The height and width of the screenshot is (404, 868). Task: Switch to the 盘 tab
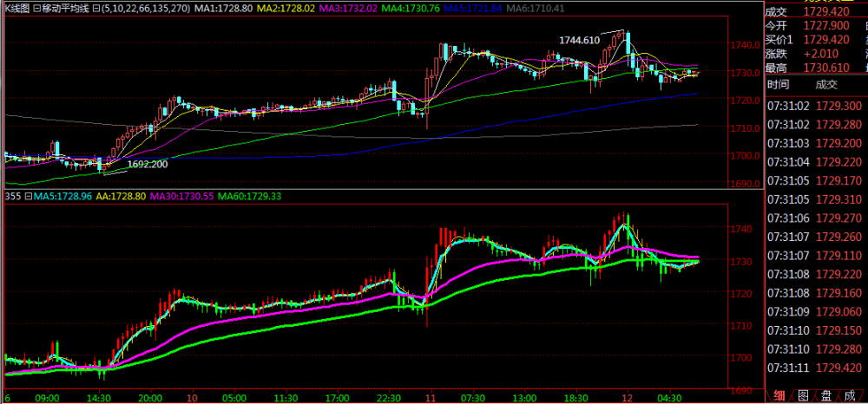(x=828, y=395)
